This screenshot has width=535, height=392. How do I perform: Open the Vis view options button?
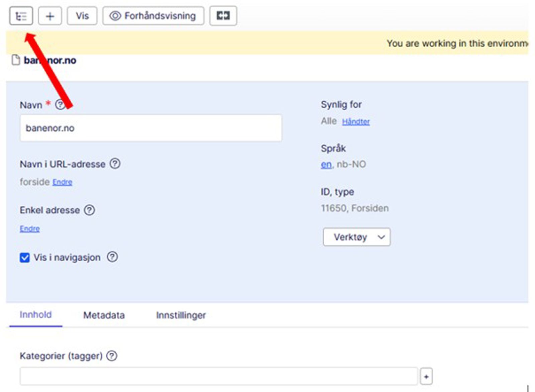click(x=82, y=16)
